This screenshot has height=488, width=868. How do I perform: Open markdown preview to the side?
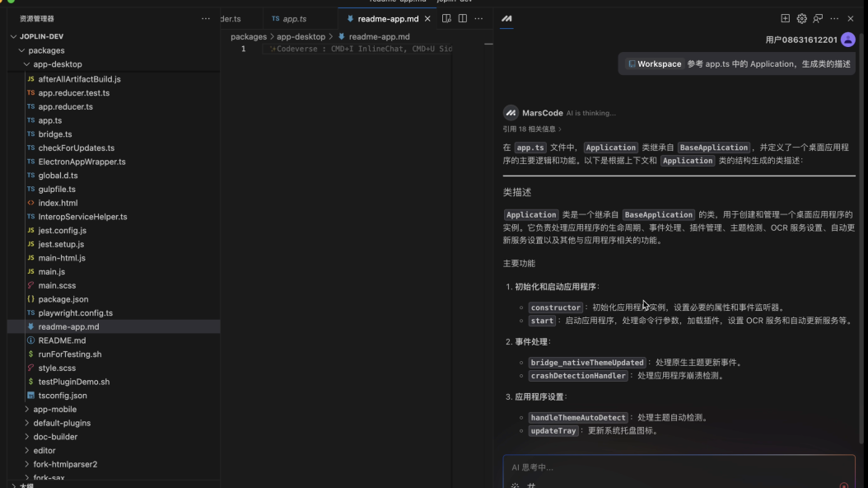(446, 18)
